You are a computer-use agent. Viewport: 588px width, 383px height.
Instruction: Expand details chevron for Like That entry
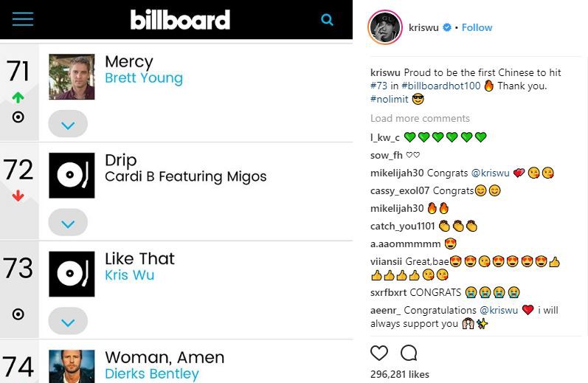[68, 321]
